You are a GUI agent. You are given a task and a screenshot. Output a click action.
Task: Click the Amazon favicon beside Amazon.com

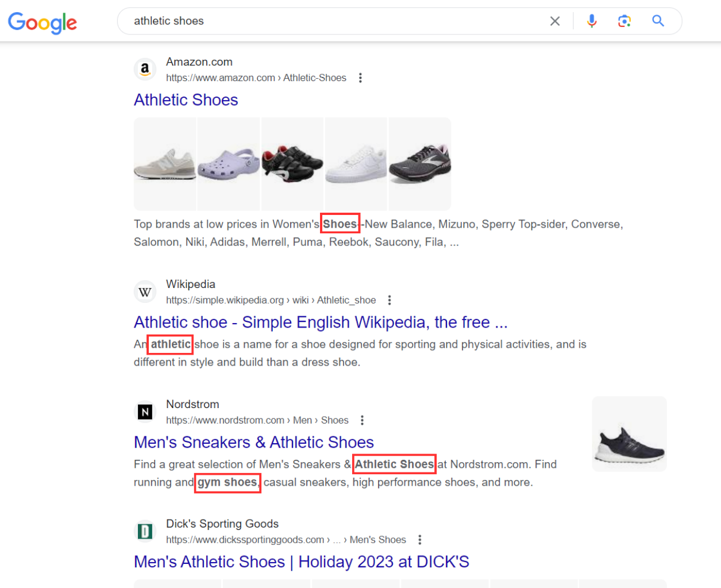coord(145,69)
